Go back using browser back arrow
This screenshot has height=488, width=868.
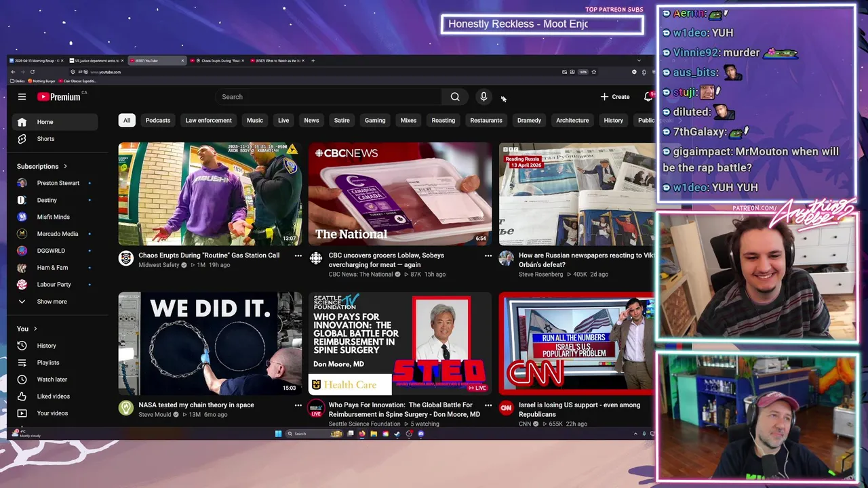coord(13,72)
